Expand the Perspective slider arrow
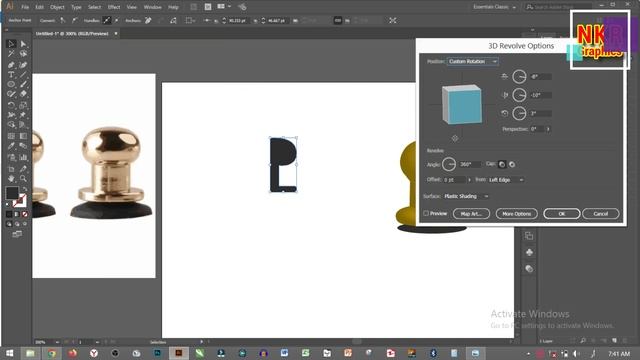The image size is (640, 360). [548, 129]
